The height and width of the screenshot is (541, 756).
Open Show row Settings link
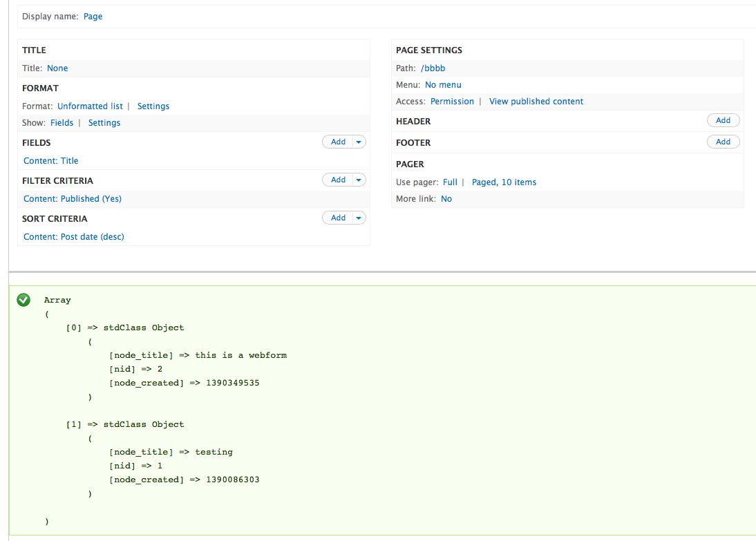pos(104,123)
